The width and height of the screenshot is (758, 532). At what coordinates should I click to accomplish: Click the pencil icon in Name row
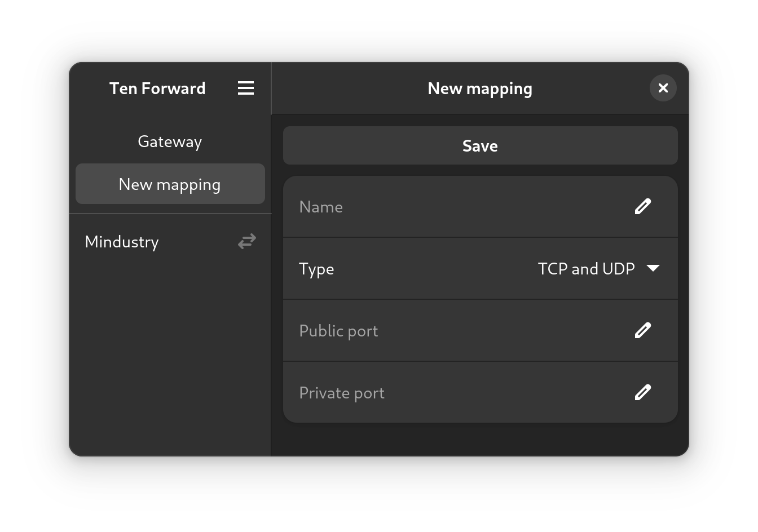(643, 206)
